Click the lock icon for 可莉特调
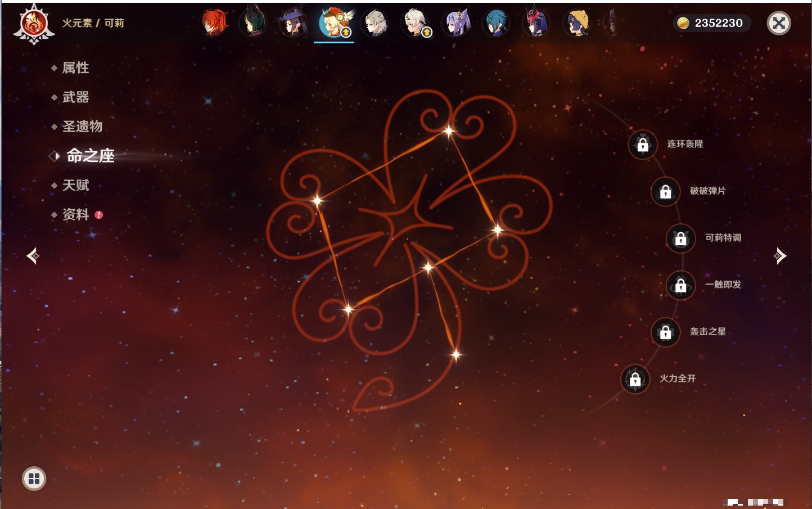 coord(680,238)
